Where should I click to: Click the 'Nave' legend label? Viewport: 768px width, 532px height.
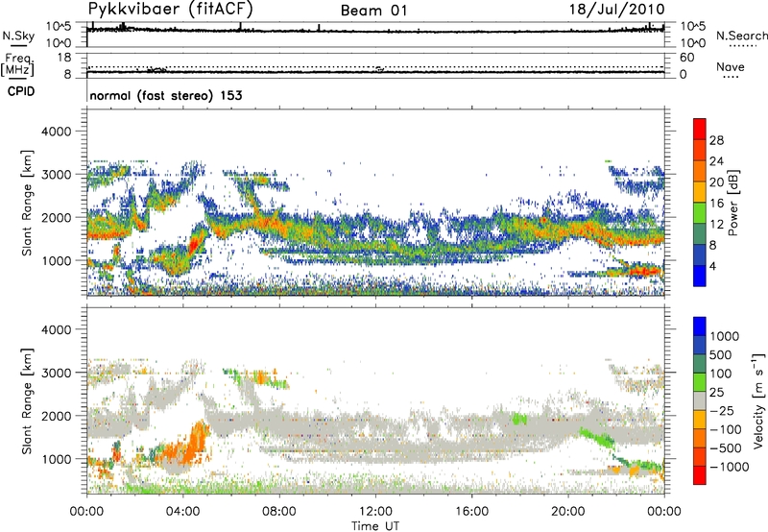click(x=731, y=66)
